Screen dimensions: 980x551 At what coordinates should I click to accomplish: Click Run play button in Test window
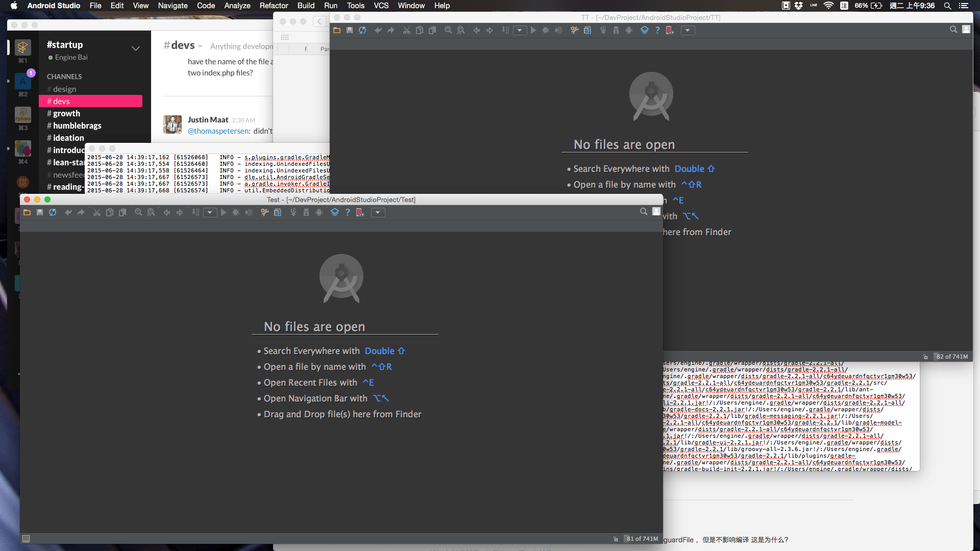point(223,213)
